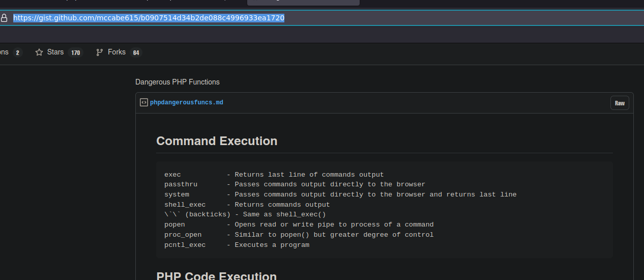The width and height of the screenshot is (644, 280).
Task: Open the phpdangerousfuncs.md file link
Action: (186, 102)
